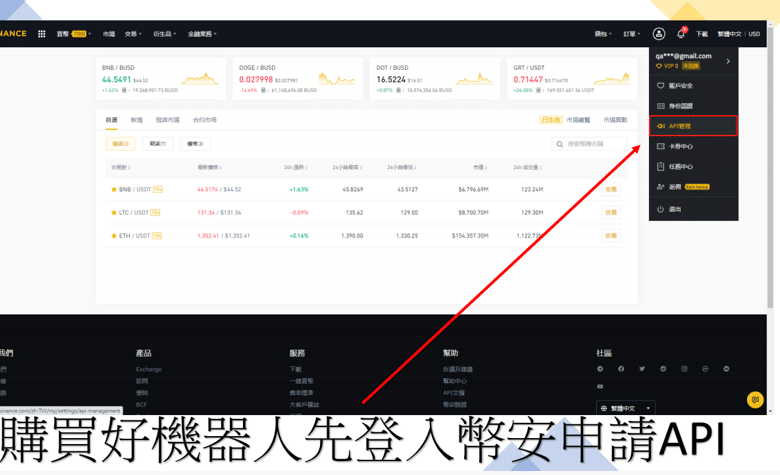Click the shield icon for account security

click(x=661, y=86)
